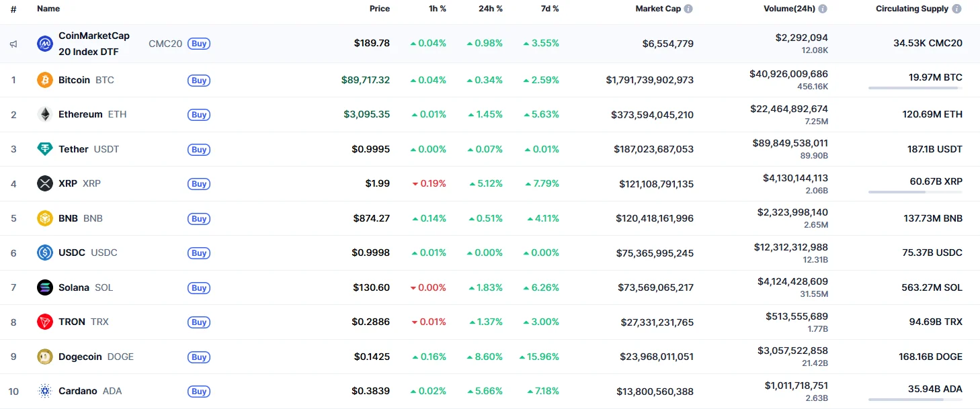The height and width of the screenshot is (409, 980).
Task: Sort table by Price column header
Action: (x=379, y=9)
